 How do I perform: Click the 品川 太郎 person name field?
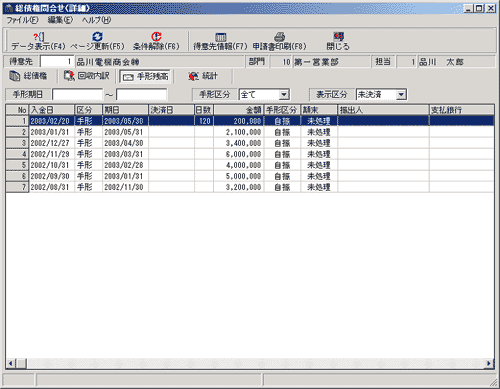(455, 62)
